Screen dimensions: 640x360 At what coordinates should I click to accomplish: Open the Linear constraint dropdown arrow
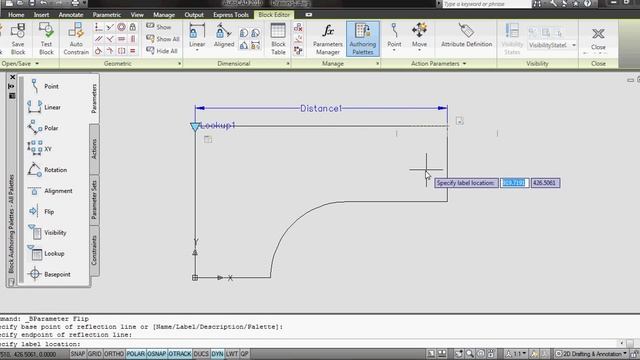[197, 50]
